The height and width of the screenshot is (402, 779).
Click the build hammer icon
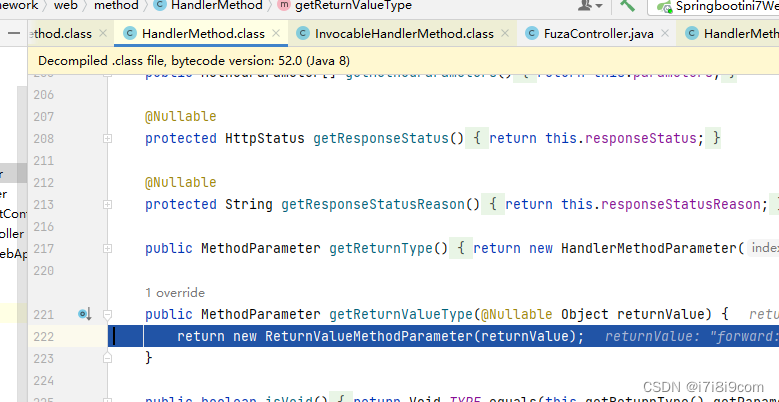(x=627, y=5)
